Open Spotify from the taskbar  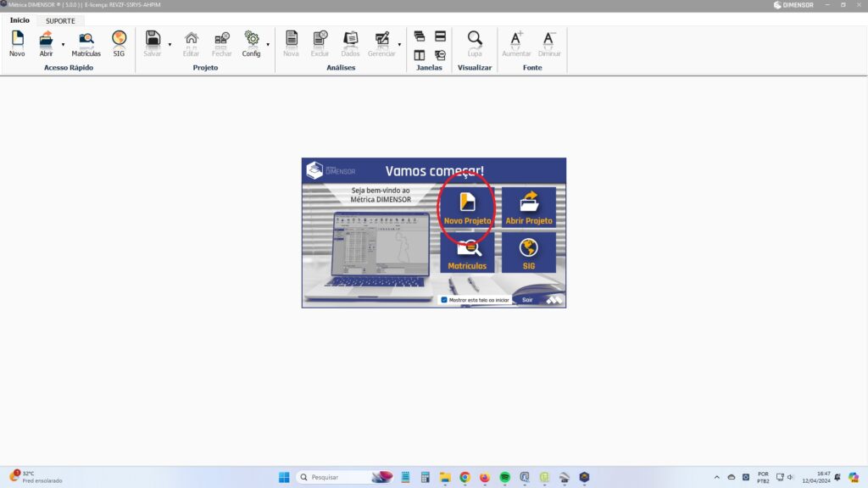point(505,477)
